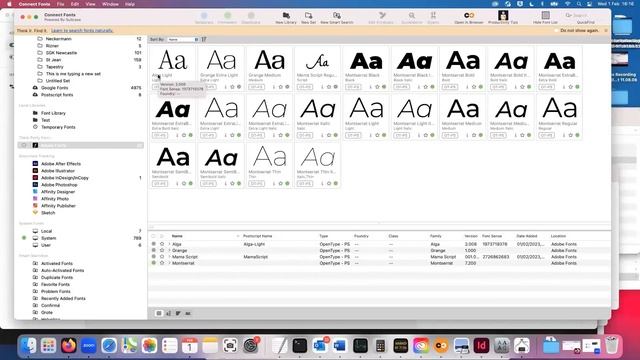Screen dimensions: 640x360
Task: Star the Montserrat Medium font tile
Action: point(474,135)
